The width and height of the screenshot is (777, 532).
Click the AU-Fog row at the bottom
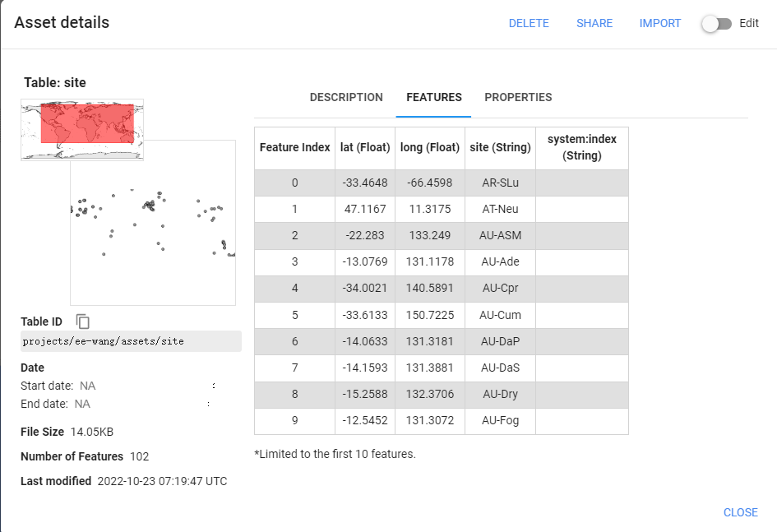442,421
